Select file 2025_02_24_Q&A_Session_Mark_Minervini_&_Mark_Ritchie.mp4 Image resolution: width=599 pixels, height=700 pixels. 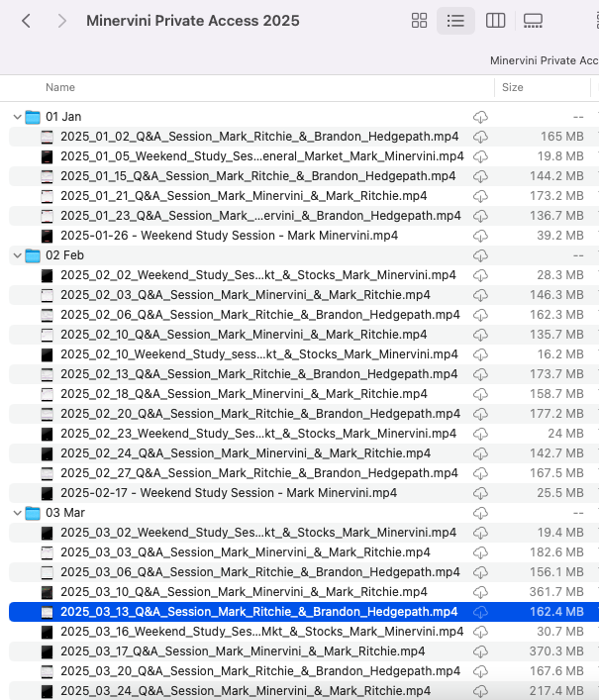[246, 453]
